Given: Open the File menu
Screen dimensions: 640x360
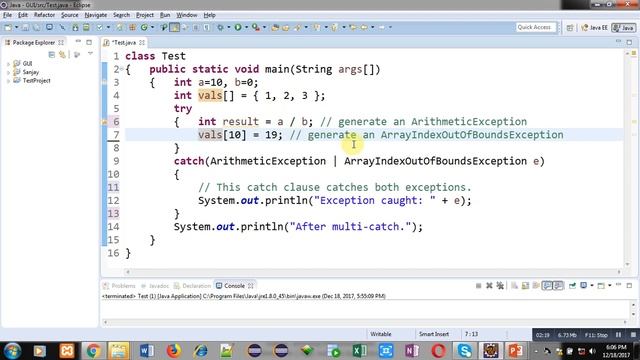Looking at the screenshot, I should [x=7, y=15].
